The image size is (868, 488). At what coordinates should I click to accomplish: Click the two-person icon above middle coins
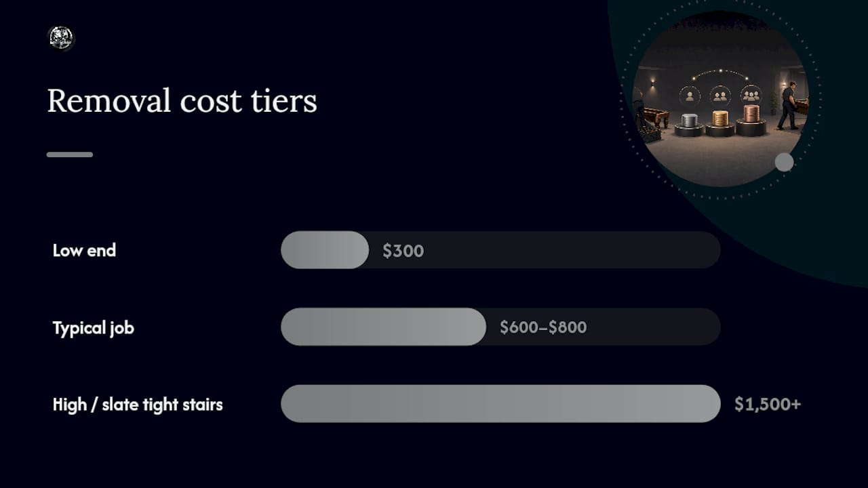click(x=720, y=96)
